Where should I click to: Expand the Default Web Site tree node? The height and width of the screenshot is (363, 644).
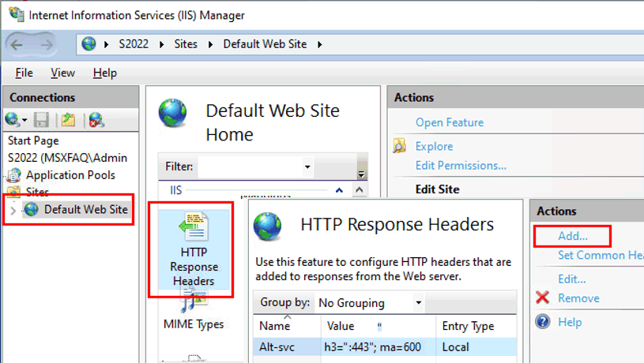coord(13,211)
